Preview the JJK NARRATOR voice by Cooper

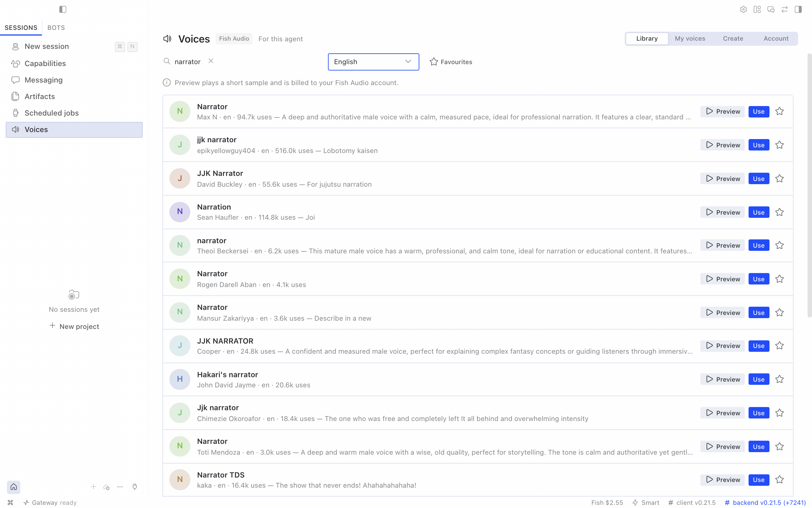[x=723, y=346]
